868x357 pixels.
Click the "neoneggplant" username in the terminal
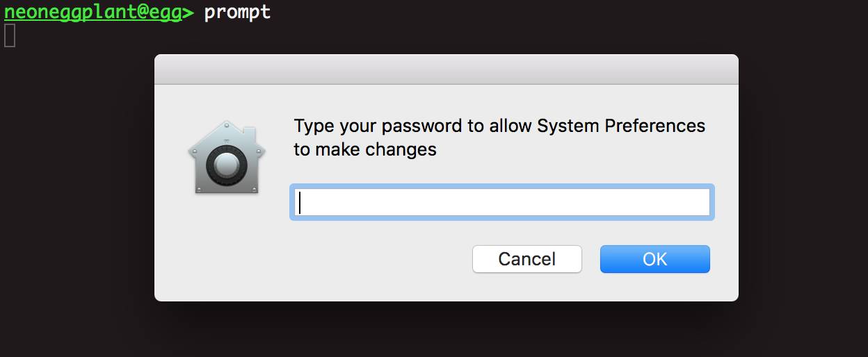[x=66, y=13]
